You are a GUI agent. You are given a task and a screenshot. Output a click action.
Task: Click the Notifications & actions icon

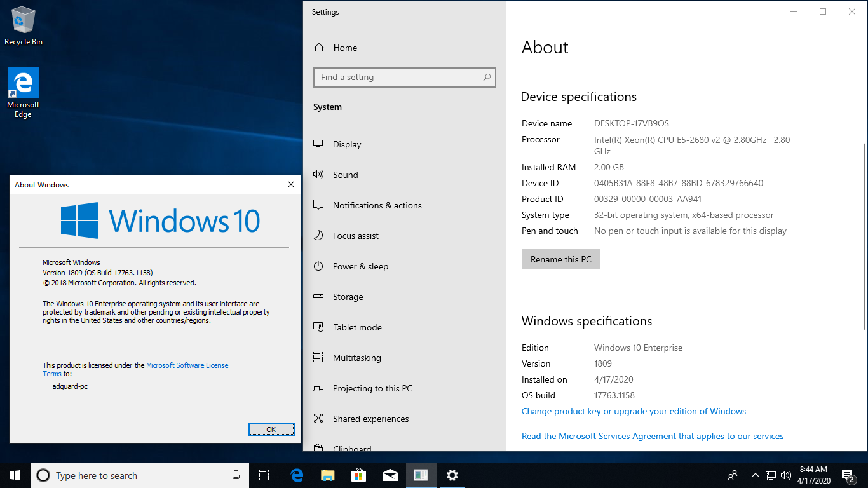click(319, 205)
